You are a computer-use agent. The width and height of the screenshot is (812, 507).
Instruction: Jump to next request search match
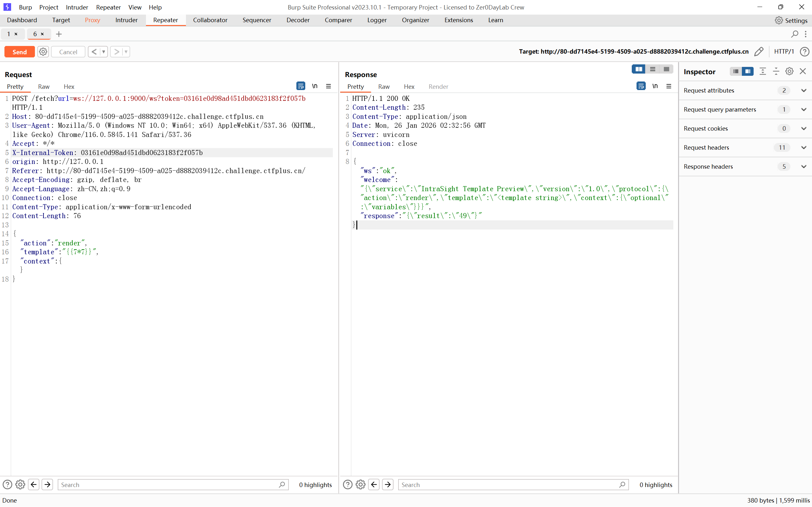[x=47, y=484]
